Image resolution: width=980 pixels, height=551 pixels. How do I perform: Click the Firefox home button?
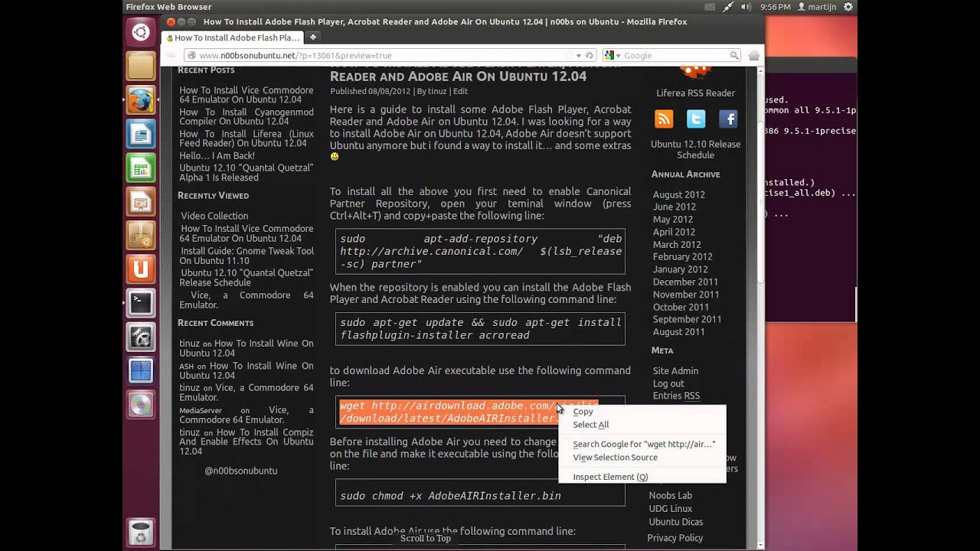753,55
